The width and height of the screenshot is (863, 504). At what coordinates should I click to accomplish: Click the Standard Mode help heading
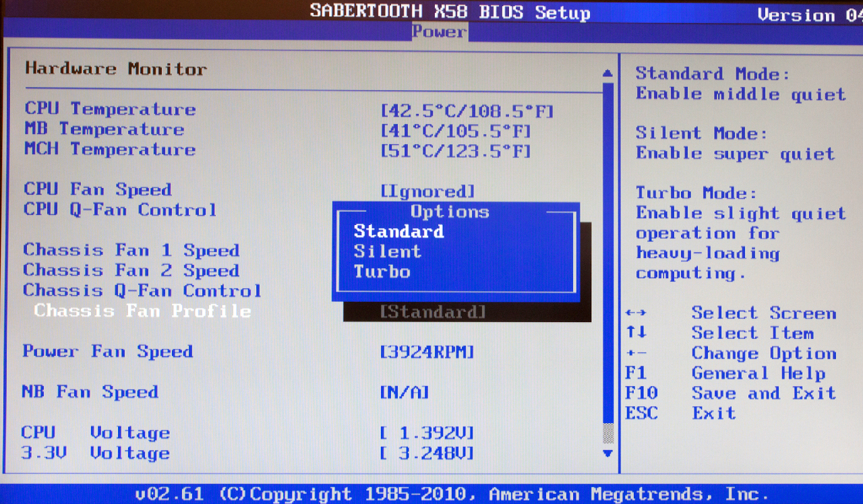coord(713,73)
